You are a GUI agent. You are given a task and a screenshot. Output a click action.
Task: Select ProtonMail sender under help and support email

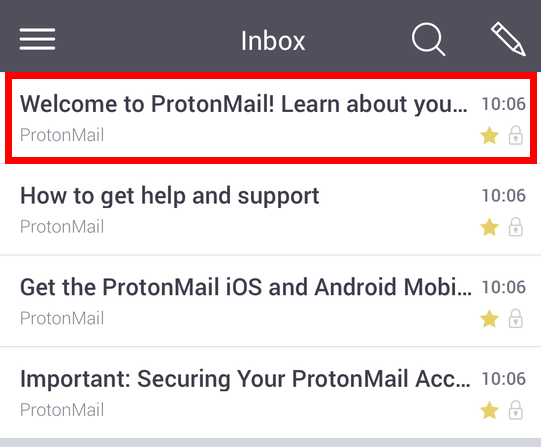click(x=62, y=227)
